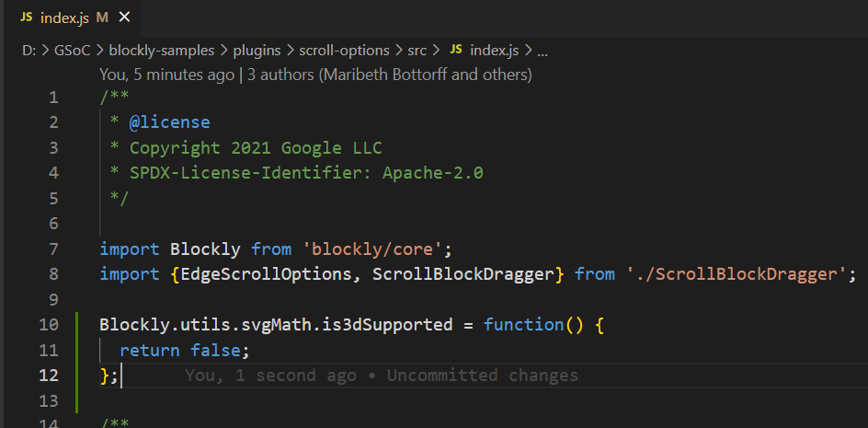
Task: Click the is3dSupported property name
Action: pos(387,324)
